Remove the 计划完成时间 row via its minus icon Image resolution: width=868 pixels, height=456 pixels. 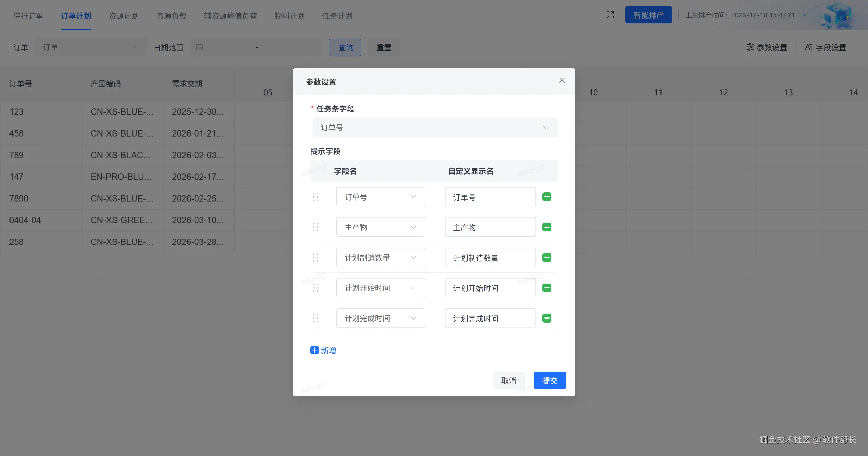(x=547, y=318)
